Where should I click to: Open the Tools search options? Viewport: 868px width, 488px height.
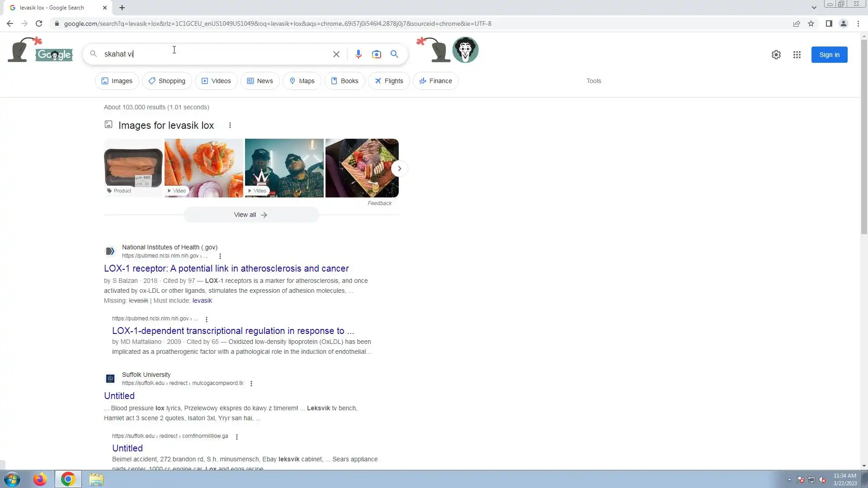tap(593, 81)
